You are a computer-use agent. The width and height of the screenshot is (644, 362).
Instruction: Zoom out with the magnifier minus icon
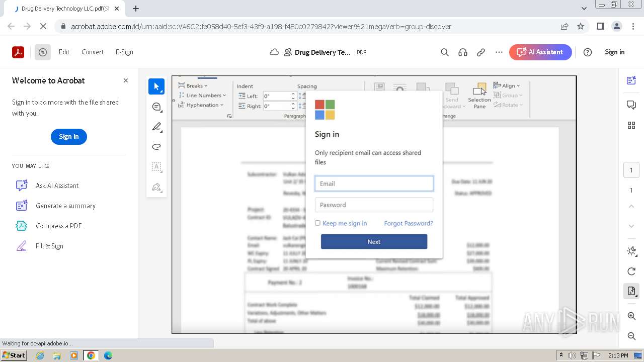pos(631,336)
